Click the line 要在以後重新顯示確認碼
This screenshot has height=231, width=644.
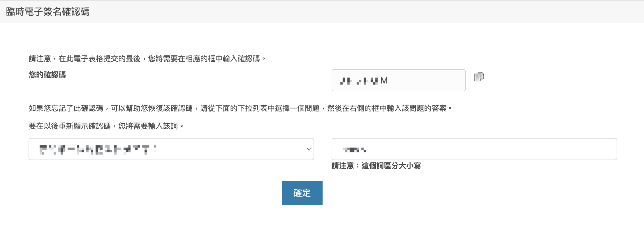pyautogui.click(x=106, y=126)
